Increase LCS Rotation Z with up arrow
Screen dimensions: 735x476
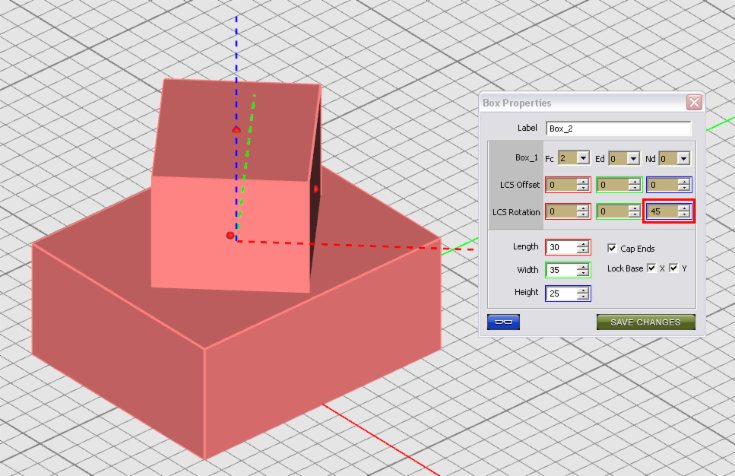click(x=683, y=208)
